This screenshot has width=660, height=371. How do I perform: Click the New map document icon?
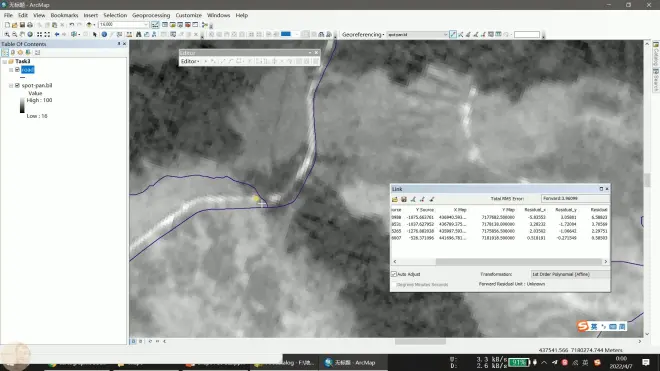coord(7,25)
